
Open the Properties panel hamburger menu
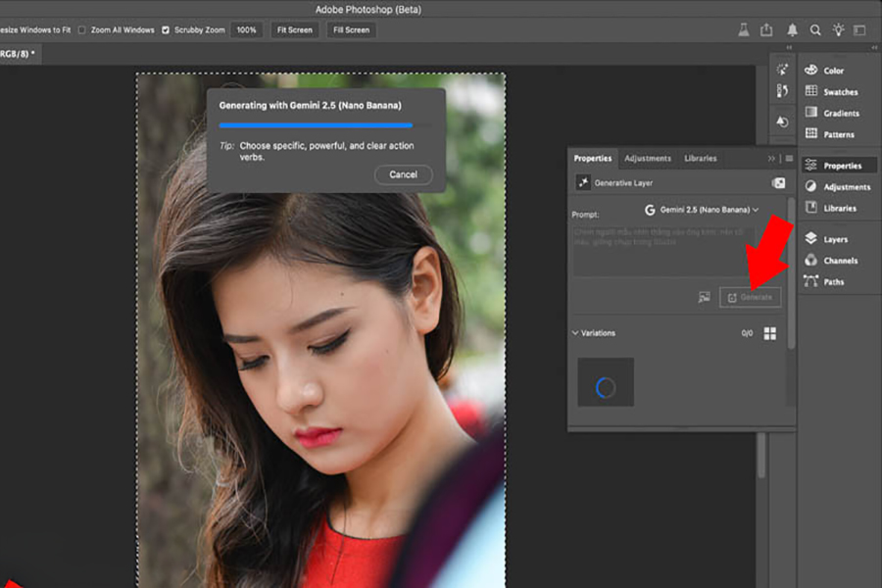pyautogui.click(x=788, y=158)
